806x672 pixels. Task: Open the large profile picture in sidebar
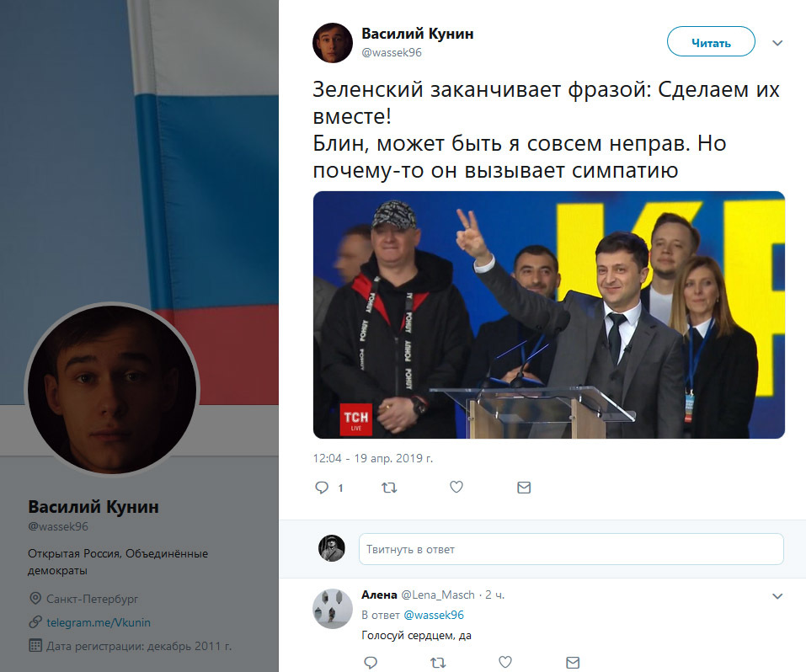[111, 388]
